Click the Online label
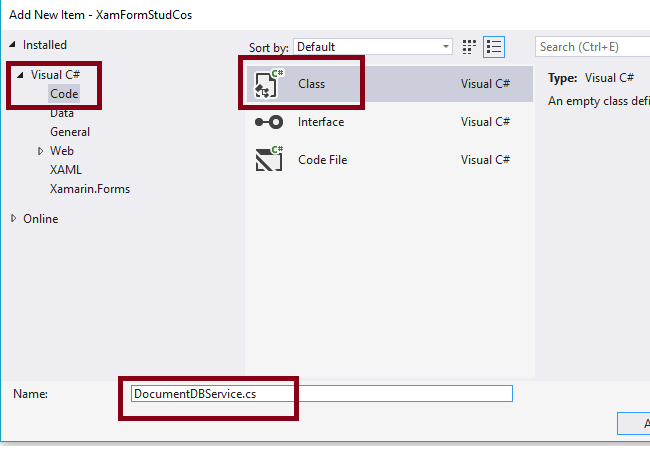The image size is (650, 450). tap(40, 219)
